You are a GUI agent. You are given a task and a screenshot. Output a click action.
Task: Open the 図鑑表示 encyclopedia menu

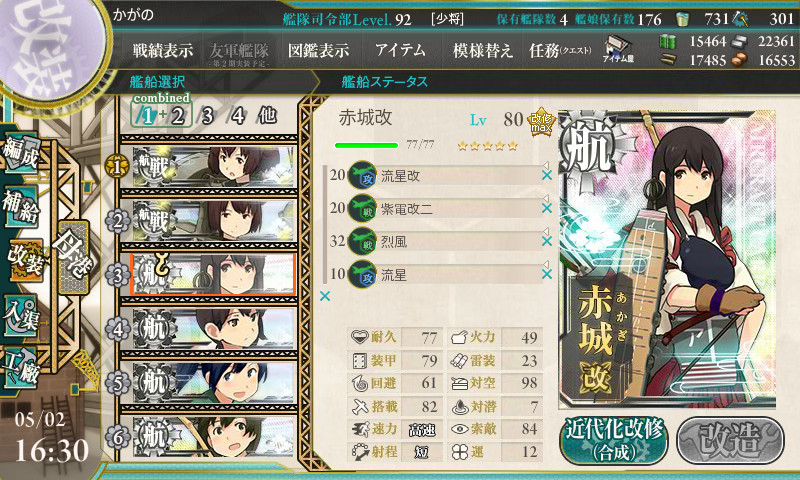point(318,50)
